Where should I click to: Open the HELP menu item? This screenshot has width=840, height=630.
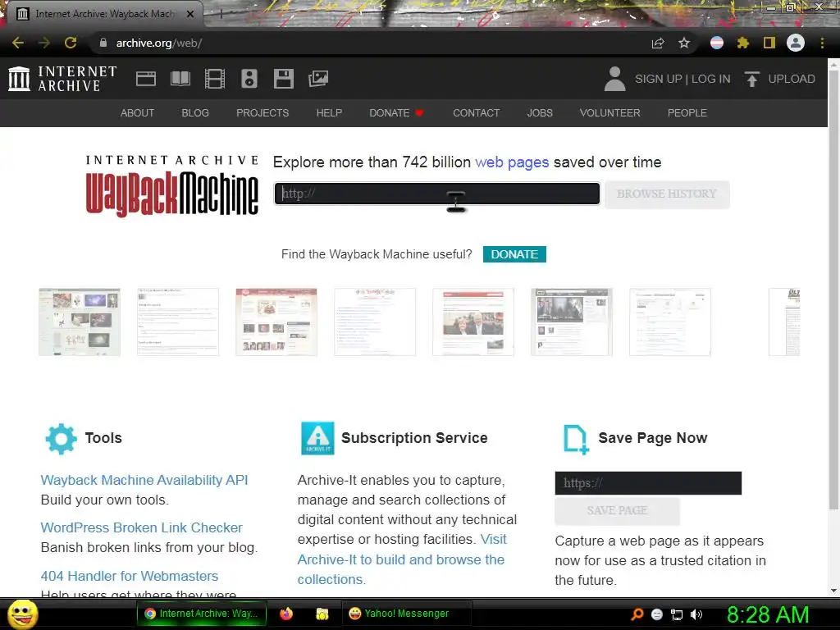click(x=329, y=113)
